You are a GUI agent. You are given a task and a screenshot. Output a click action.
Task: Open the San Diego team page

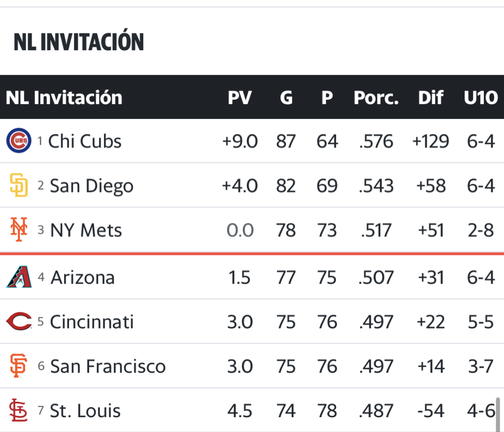click(x=92, y=186)
